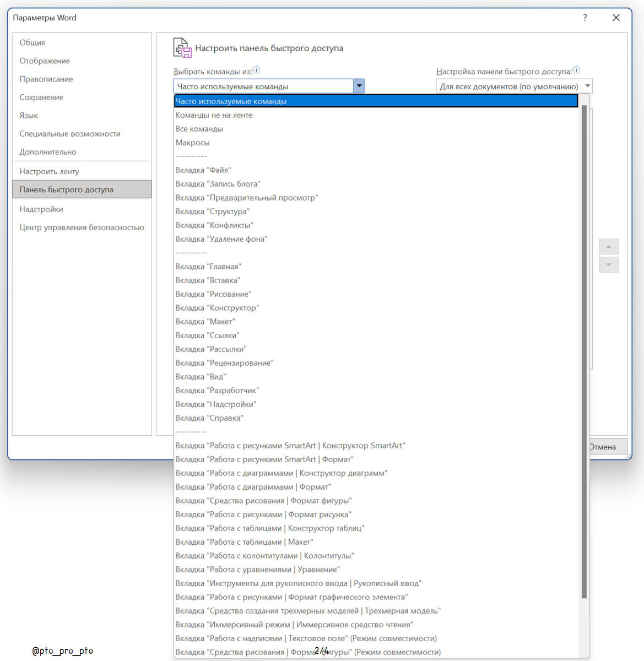The height and width of the screenshot is (661, 644).
Task: Select 'Команды не на ленте' option
Action: (377, 115)
